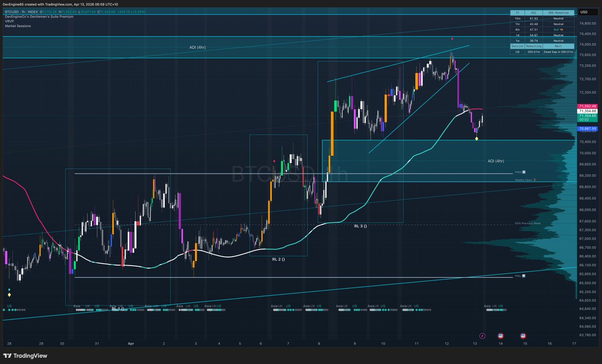Open the US flag economic event at date 15
Screen dimensions: 602x364
523,335
